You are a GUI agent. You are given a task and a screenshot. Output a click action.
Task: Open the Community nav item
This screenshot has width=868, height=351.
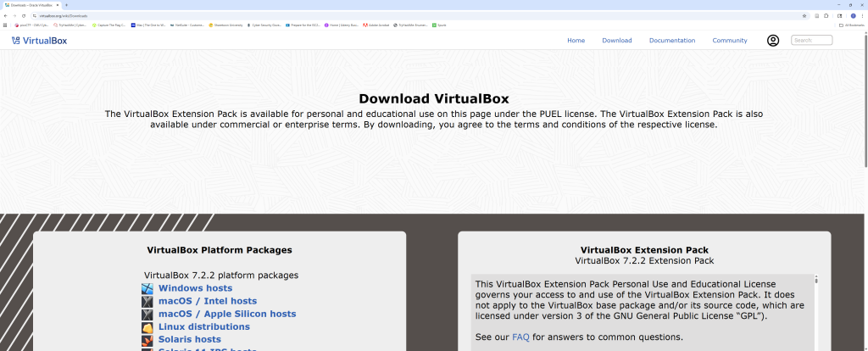coord(729,40)
